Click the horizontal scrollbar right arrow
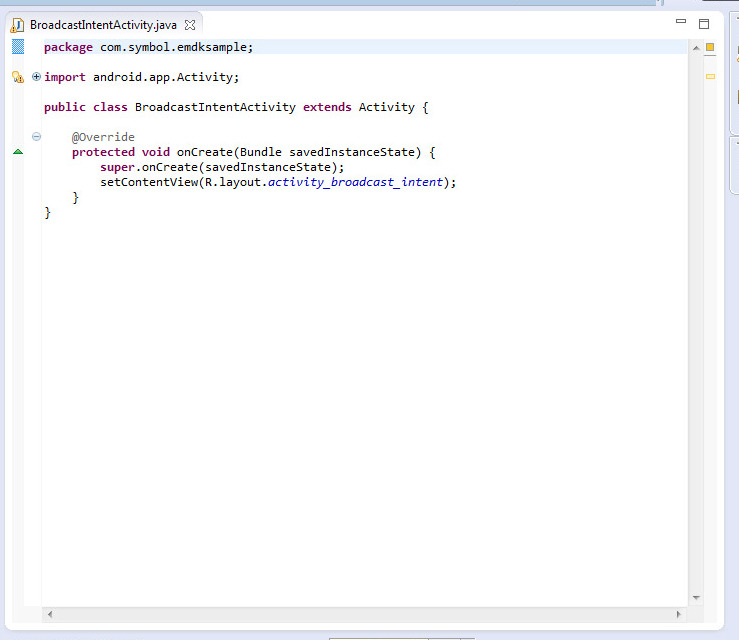The height and width of the screenshot is (640, 739). (x=679, y=614)
